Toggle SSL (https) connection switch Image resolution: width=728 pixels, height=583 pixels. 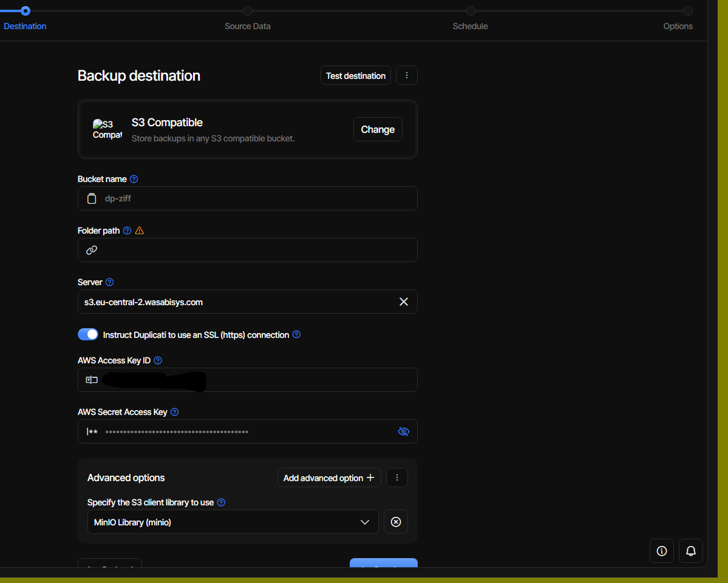coord(88,334)
